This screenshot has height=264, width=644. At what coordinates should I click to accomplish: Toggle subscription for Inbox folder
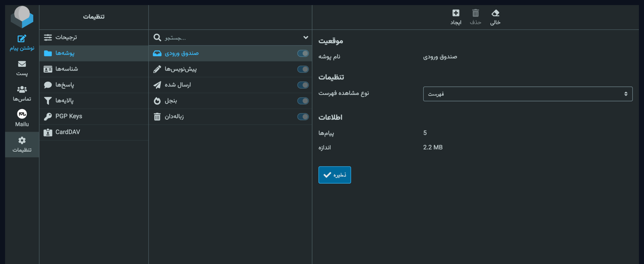pyautogui.click(x=303, y=53)
